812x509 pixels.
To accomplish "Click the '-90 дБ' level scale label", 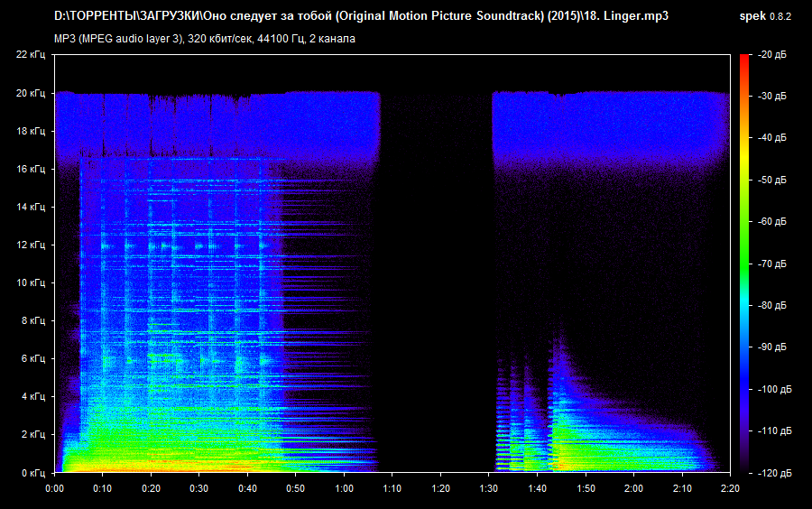I will click(772, 347).
